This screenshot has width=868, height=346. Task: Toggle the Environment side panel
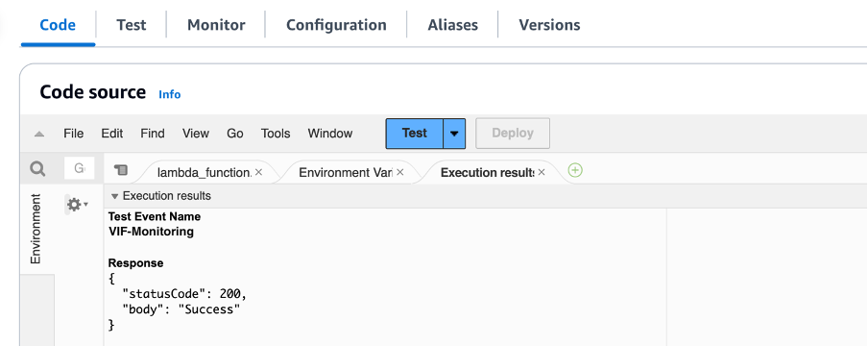[36, 229]
